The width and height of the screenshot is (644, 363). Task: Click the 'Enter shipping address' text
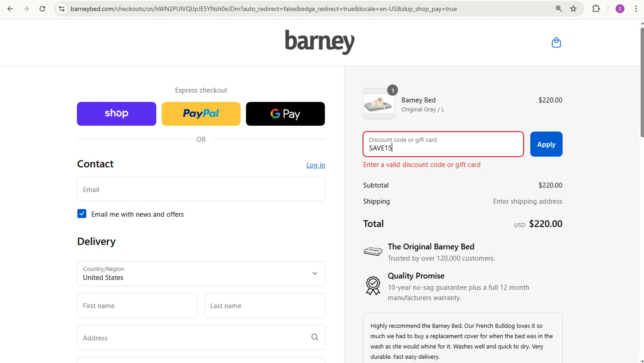[x=527, y=201]
